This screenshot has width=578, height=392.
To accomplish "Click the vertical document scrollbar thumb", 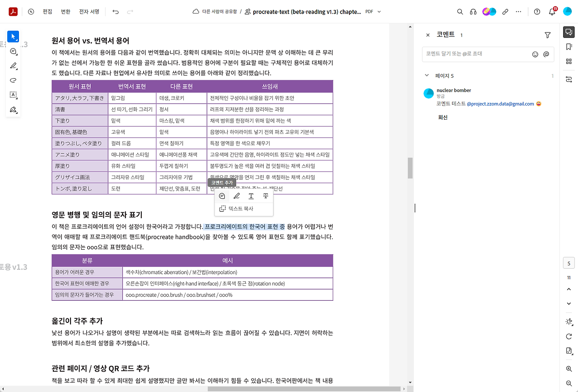I will [x=410, y=168].
